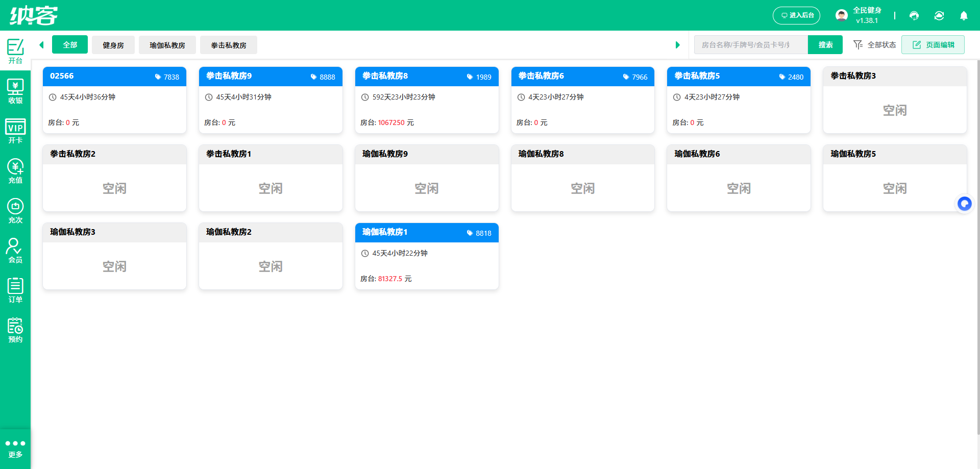Open the notification bell icon
The image size is (980, 469).
point(964,15)
